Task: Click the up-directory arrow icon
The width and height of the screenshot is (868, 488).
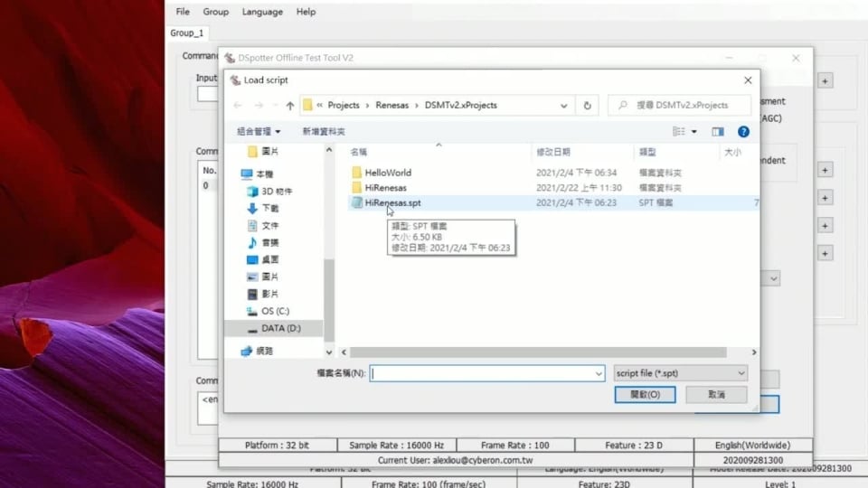Action: click(289, 105)
